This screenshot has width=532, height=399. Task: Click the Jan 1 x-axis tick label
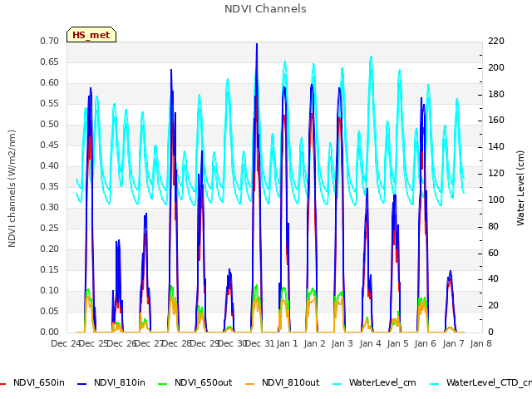click(287, 343)
